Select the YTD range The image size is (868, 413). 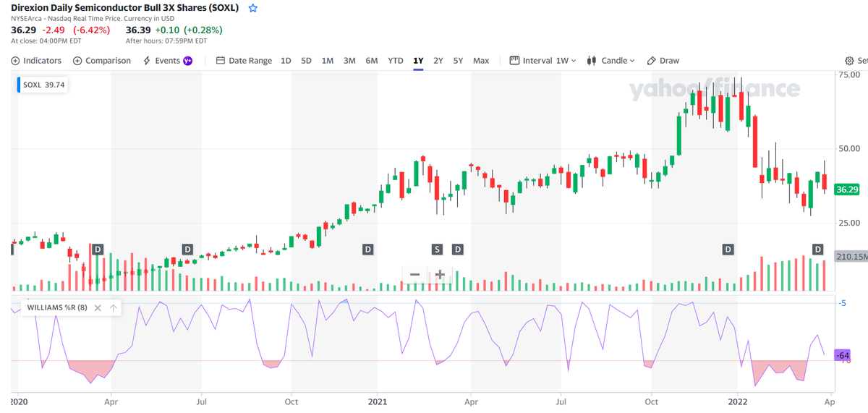(x=396, y=61)
